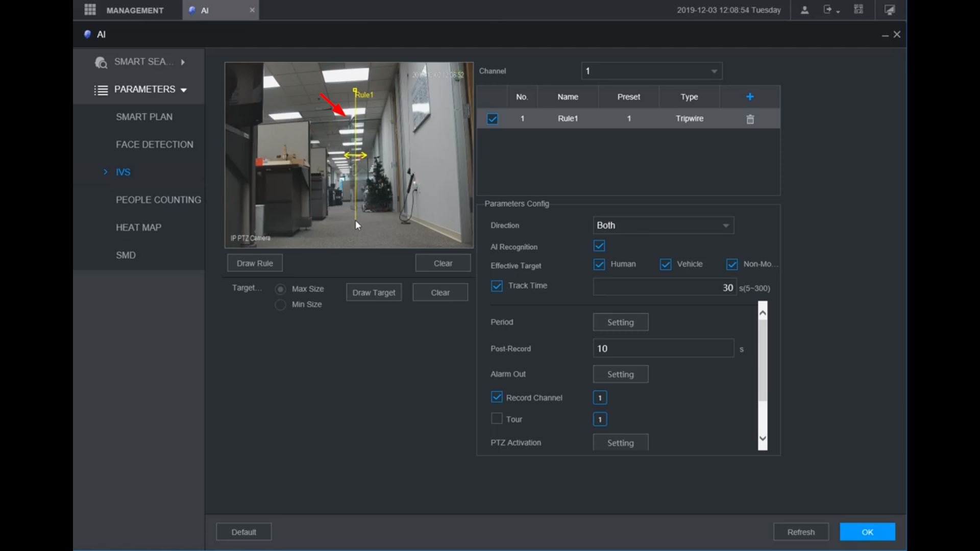The height and width of the screenshot is (551, 980).
Task: Expand the Direction dropdown set to Both
Action: 663,226
